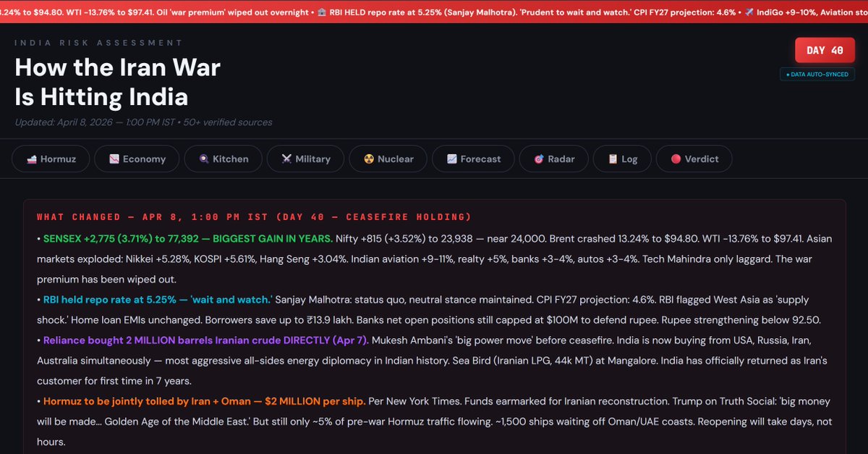Viewport: 868px width, 454px height.
Task: Click the radiation icon on Nuclear tab
Action: 369,159
